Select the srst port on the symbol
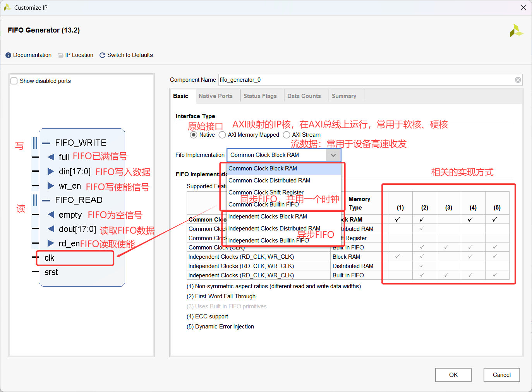 point(51,272)
